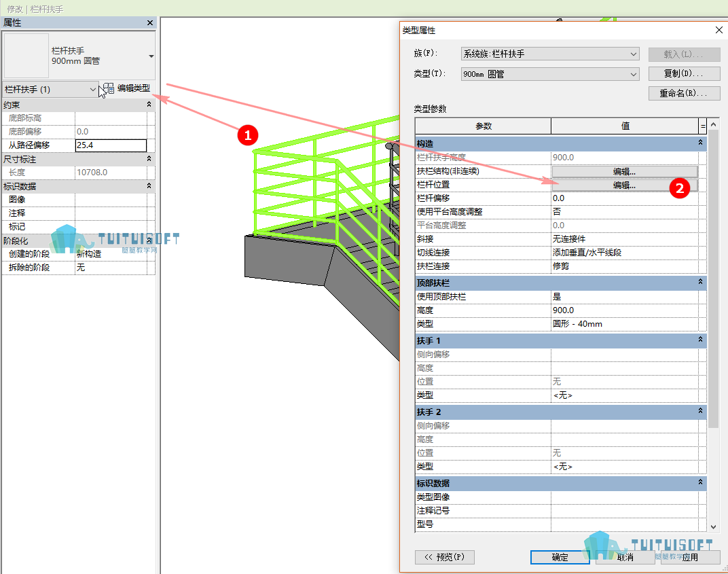Click the Edit Type icon
Screen dimensions: 728x574
coord(109,88)
